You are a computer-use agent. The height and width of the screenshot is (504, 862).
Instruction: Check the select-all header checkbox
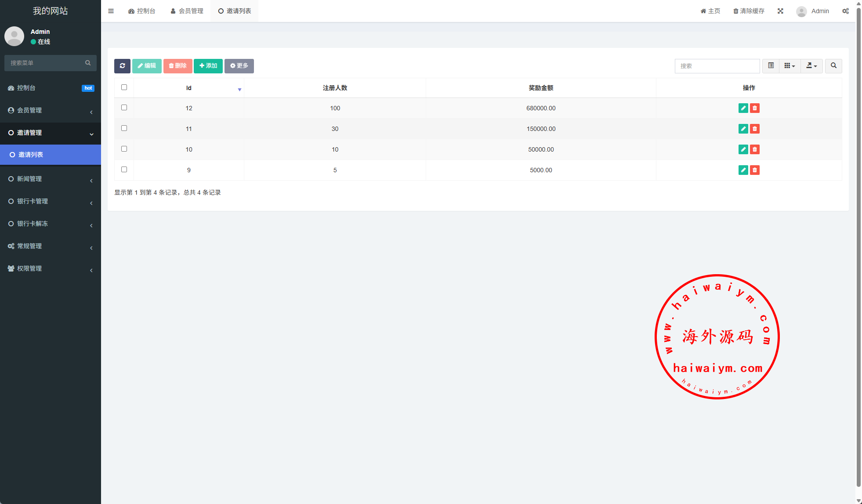tap(124, 87)
